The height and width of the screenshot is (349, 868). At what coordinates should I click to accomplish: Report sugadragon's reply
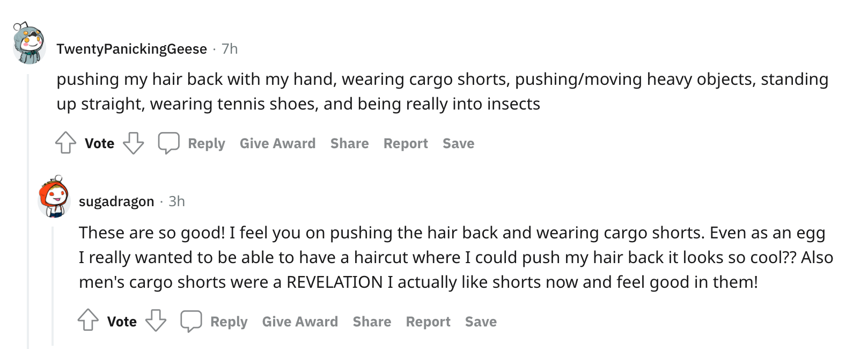click(x=428, y=322)
